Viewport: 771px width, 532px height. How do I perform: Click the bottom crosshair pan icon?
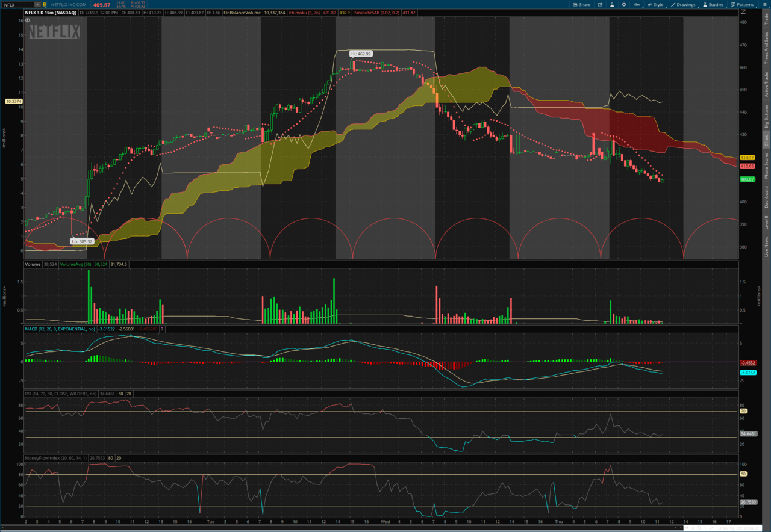pyautogui.click(x=693, y=528)
